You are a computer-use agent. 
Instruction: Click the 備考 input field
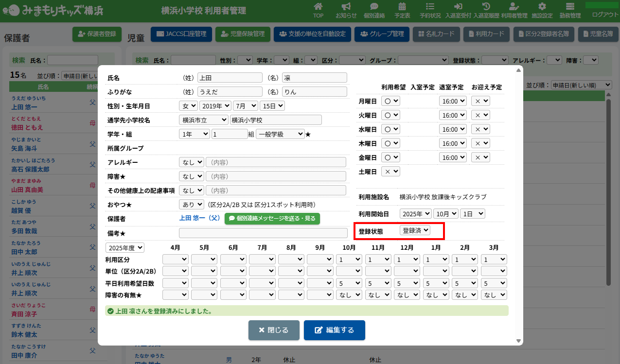[x=263, y=233]
